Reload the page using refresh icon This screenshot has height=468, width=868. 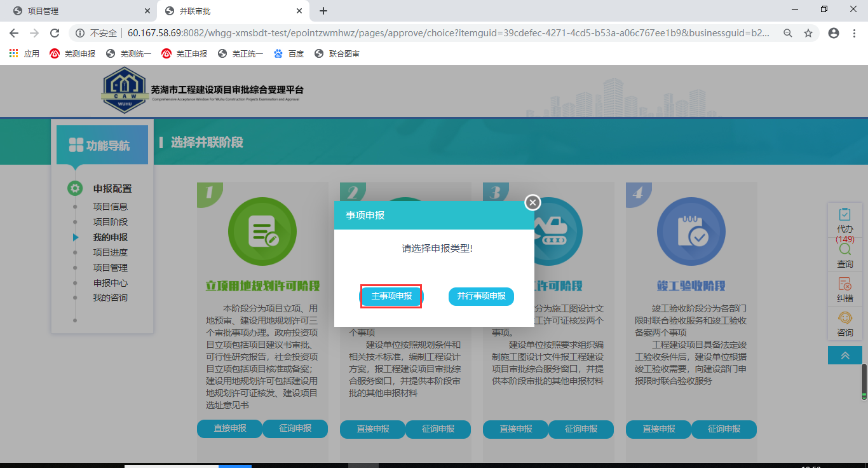55,33
